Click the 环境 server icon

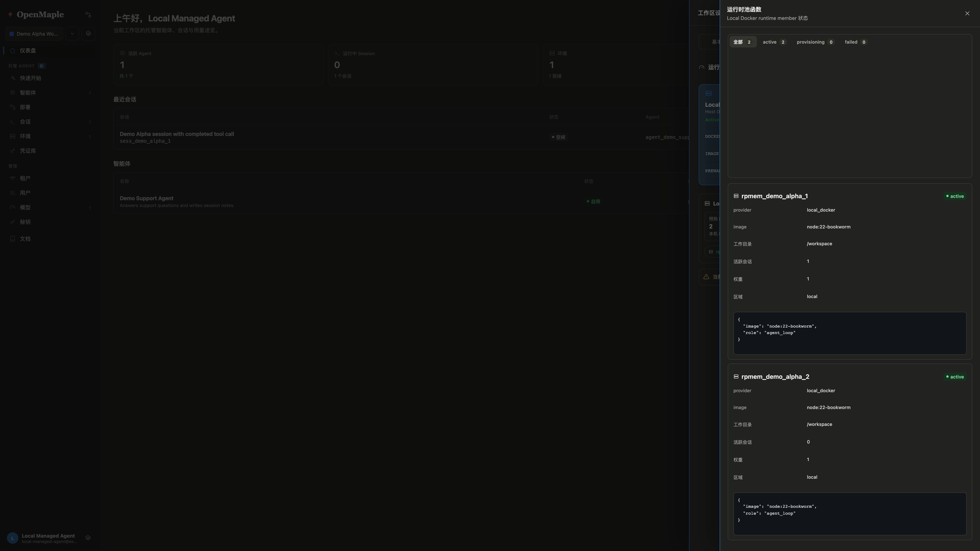tap(13, 136)
